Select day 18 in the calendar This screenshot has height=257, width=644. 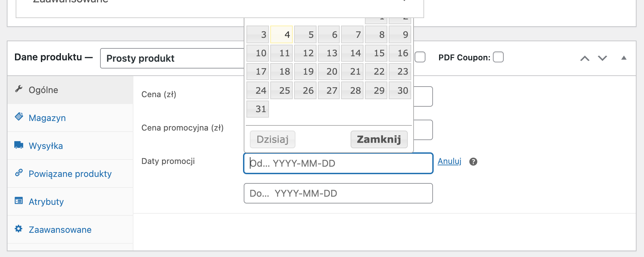coord(281,72)
